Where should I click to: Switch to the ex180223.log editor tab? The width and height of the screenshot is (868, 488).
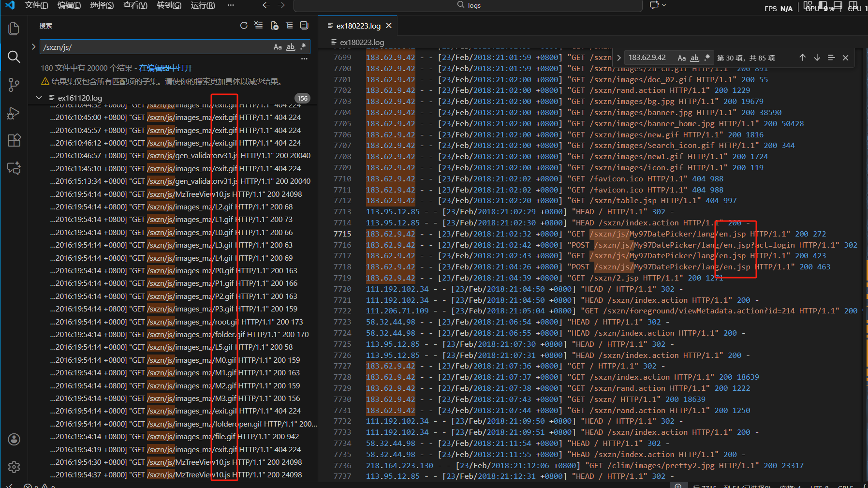point(358,26)
